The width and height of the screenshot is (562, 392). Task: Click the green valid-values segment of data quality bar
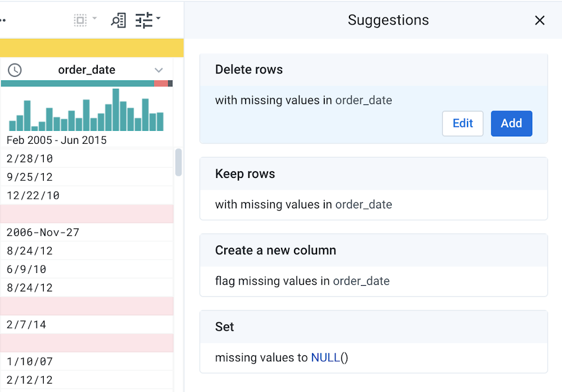(x=78, y=84)
